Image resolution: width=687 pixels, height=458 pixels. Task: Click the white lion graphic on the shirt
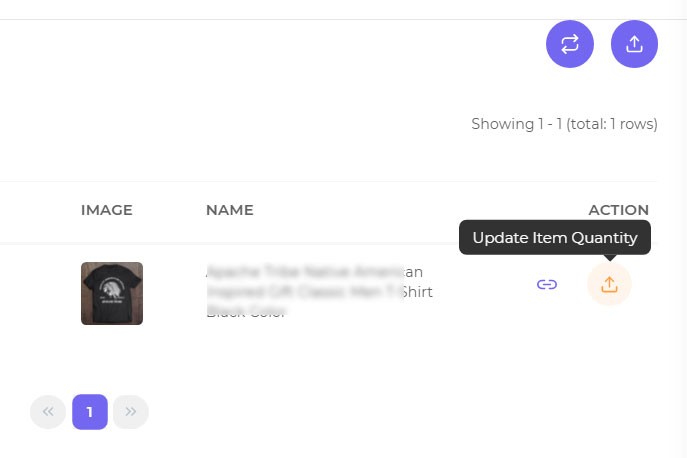click(112, 289)
